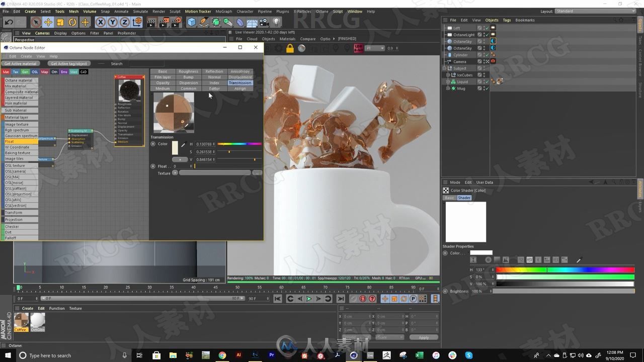The image size is (644, 362).
Task: Select the Rotate tool
Action: tap(72, 22)
